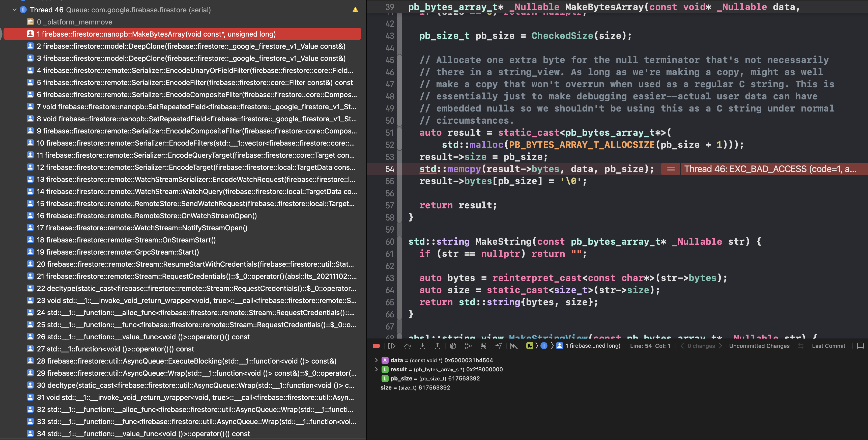
Task: Click line number 54 in gutter
Action: 390,169
